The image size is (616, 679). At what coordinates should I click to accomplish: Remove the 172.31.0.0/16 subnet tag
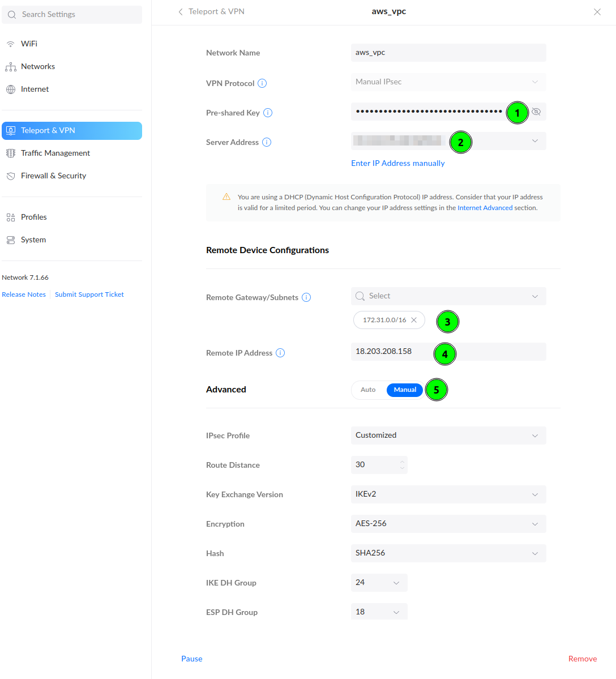(x=414, y=320)
